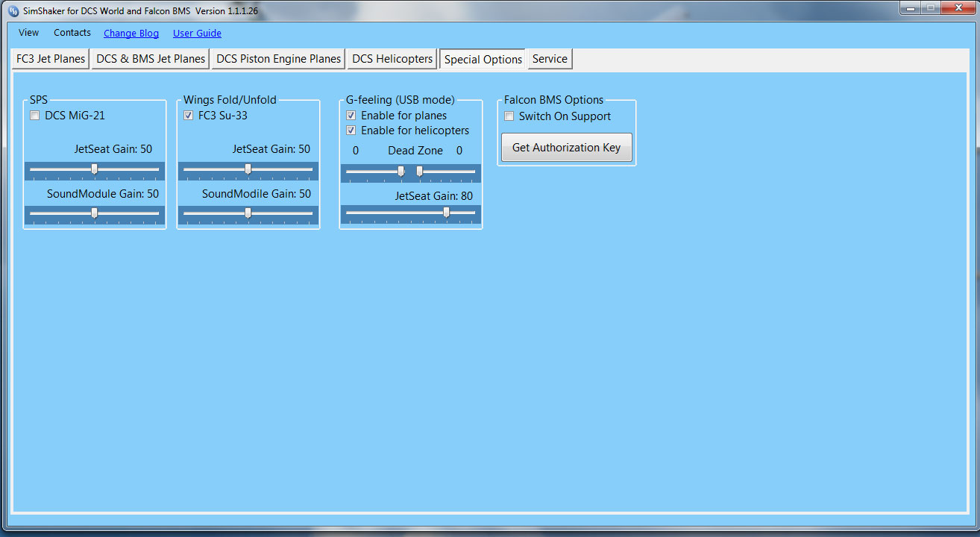This screenshot has width=980, height=537.
Task: Click the SPS JetSeat Gain slider handle
Action: coord(94,169)
